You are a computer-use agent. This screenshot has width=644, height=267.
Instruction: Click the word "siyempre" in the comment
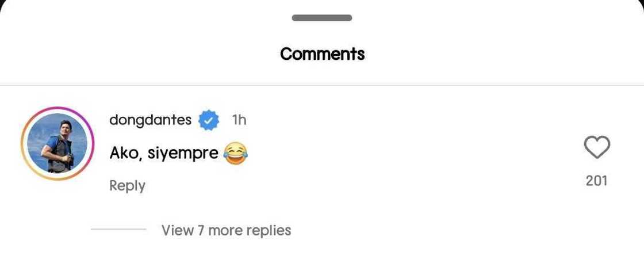183,154
